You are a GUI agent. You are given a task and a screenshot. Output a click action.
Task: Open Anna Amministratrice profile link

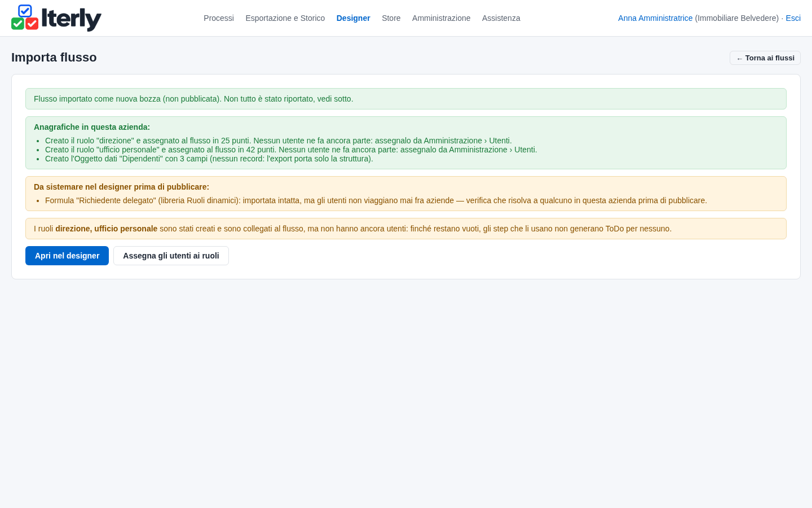tap(655, 18)
